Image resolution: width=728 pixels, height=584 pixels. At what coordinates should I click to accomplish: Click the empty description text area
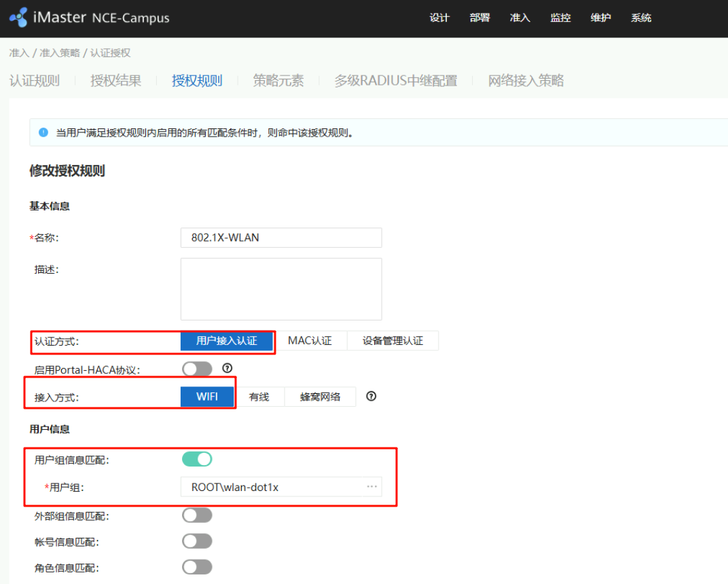(x=280, y=289)
